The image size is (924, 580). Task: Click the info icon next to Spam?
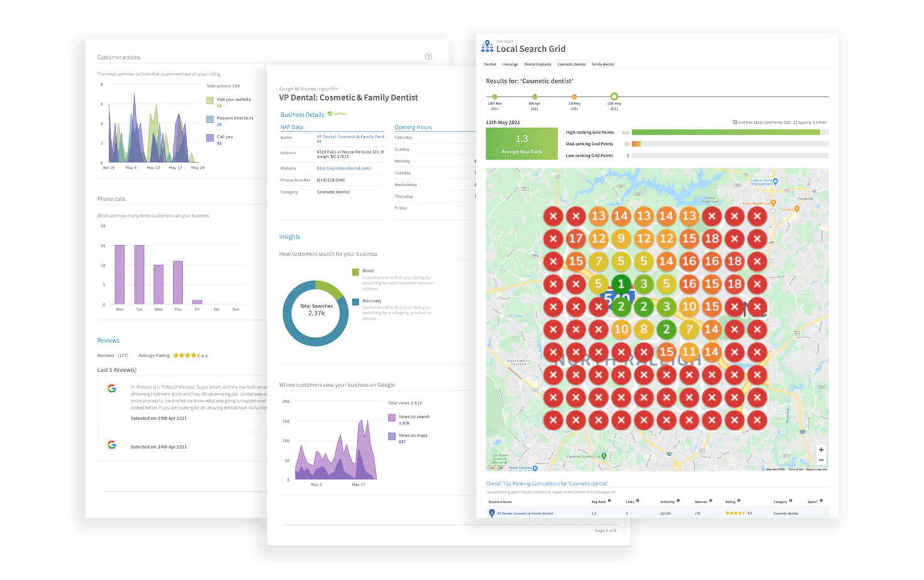click(x=821, y=501)
